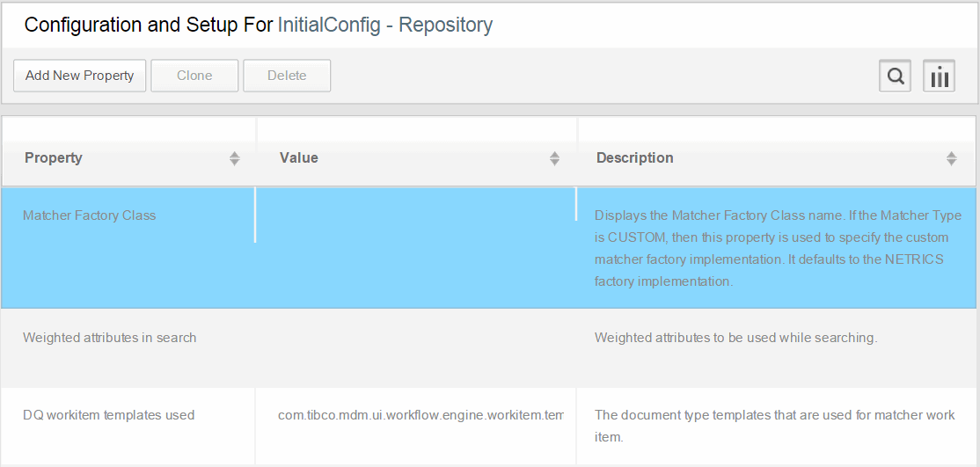Viewport: 980px width, 467px height.
Task: Open the search magnifier icon
Action: pos(895,77)
